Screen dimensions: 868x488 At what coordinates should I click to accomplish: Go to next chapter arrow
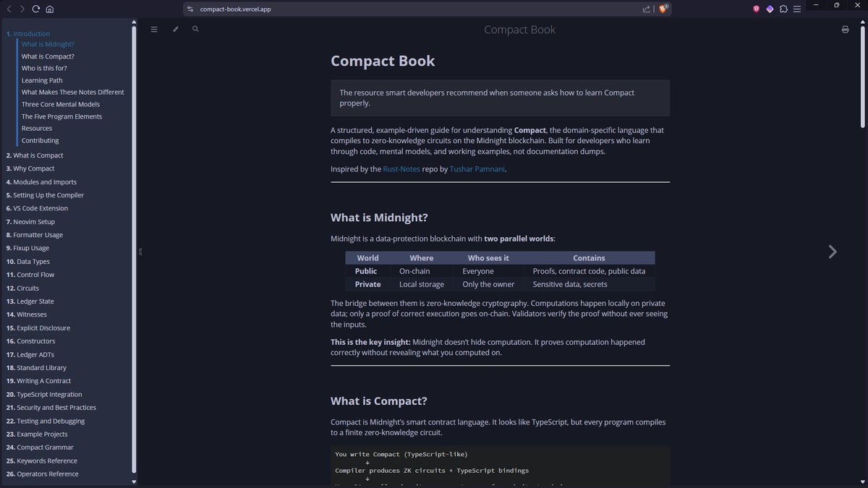pos(833,252)
